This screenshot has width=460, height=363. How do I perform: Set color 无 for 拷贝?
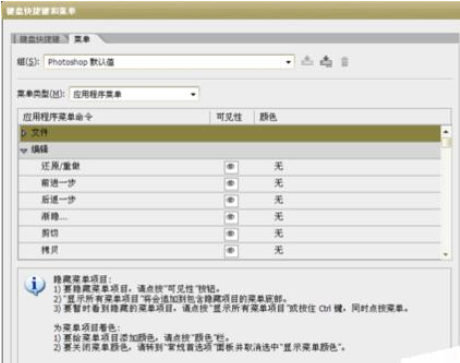pos(278,250)
